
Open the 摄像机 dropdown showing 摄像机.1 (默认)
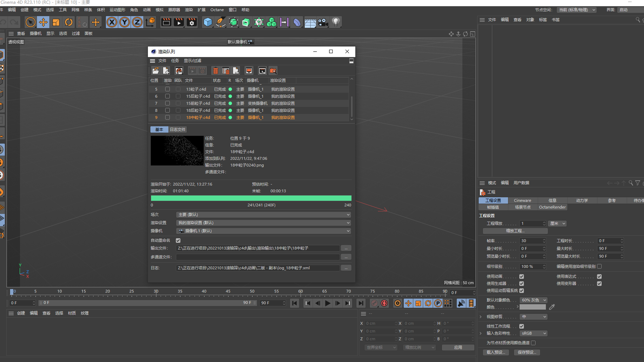pos(263,231)
